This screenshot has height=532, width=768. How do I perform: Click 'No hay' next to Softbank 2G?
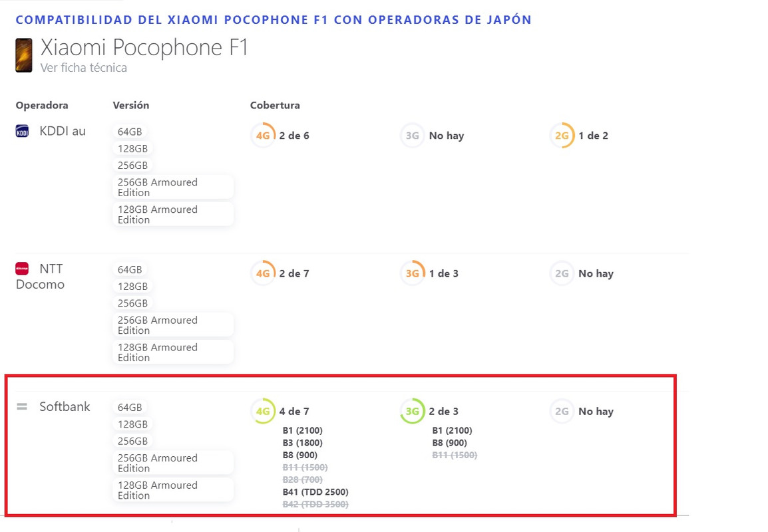[596, 412]
